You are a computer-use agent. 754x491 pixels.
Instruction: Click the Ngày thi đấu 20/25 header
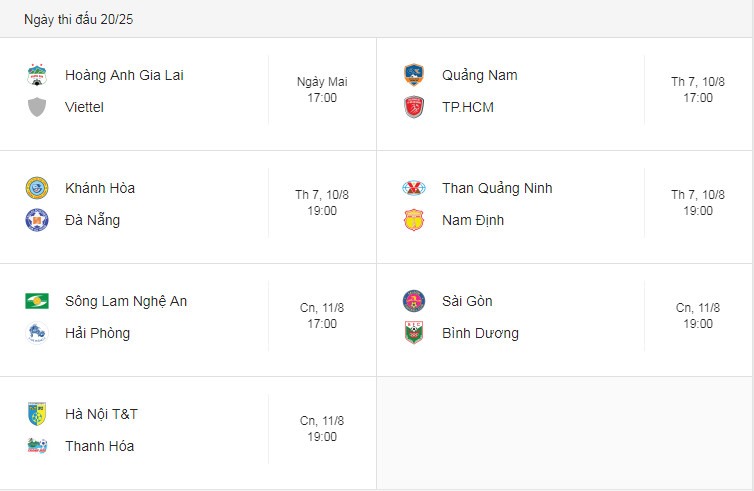(78, 19)
